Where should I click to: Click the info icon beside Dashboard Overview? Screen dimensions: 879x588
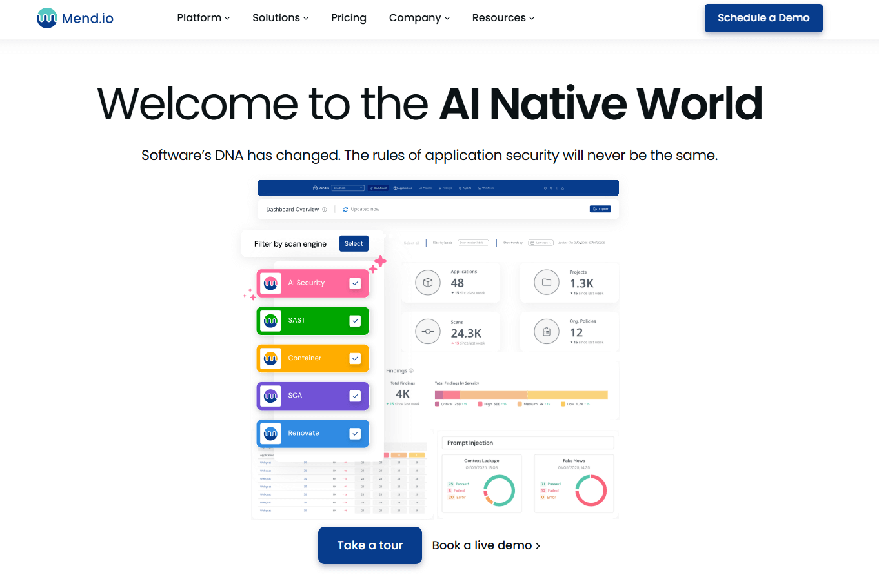(x=325, y=209)
